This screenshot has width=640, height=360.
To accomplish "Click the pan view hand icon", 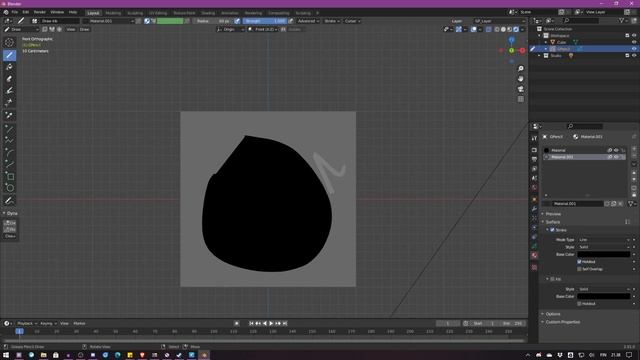I will (520, 79).
